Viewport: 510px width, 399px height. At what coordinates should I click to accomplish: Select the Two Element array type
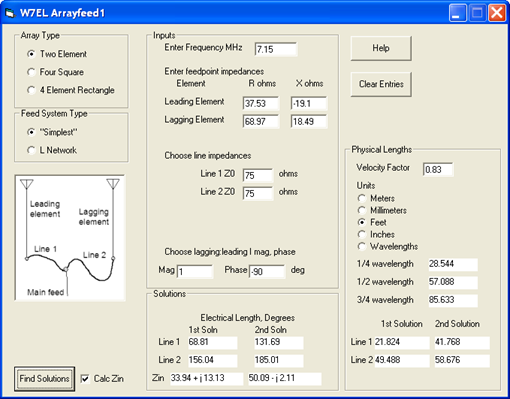(x=57, y=54)
